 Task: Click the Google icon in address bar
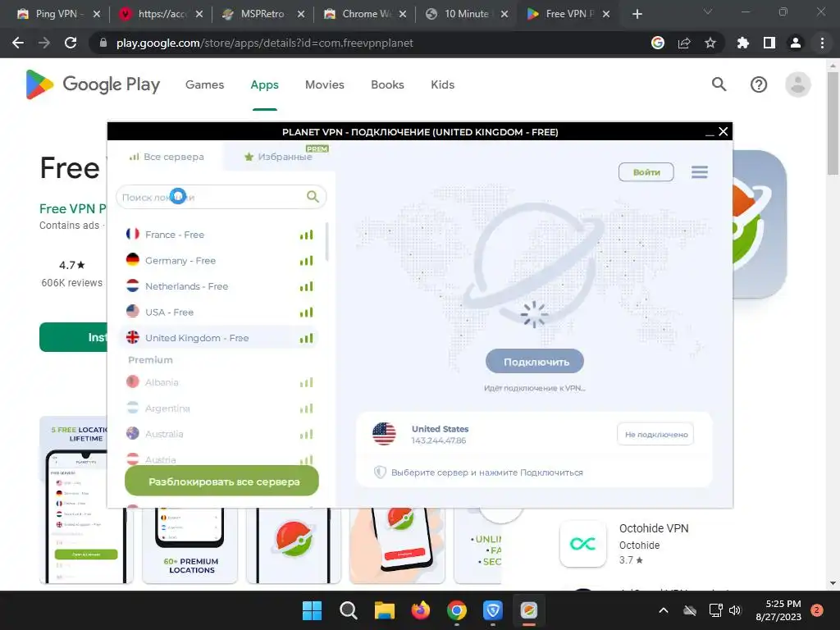(x=658, y=43)
